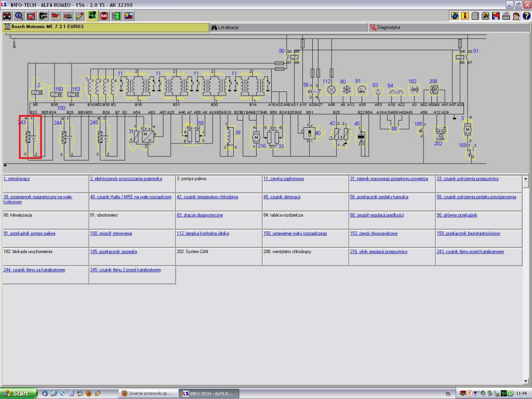Switch to the Lokalizacja tab

pos(228,28)
